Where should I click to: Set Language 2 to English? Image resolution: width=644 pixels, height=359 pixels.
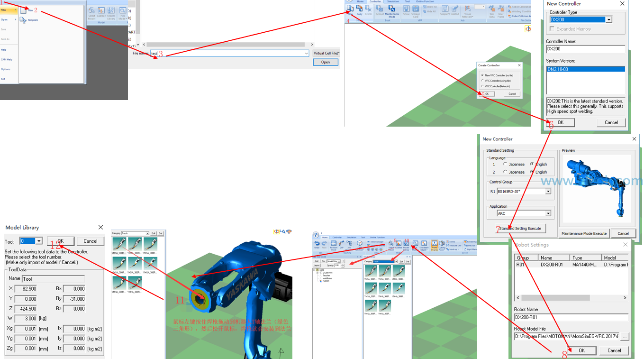click(539, 172)
